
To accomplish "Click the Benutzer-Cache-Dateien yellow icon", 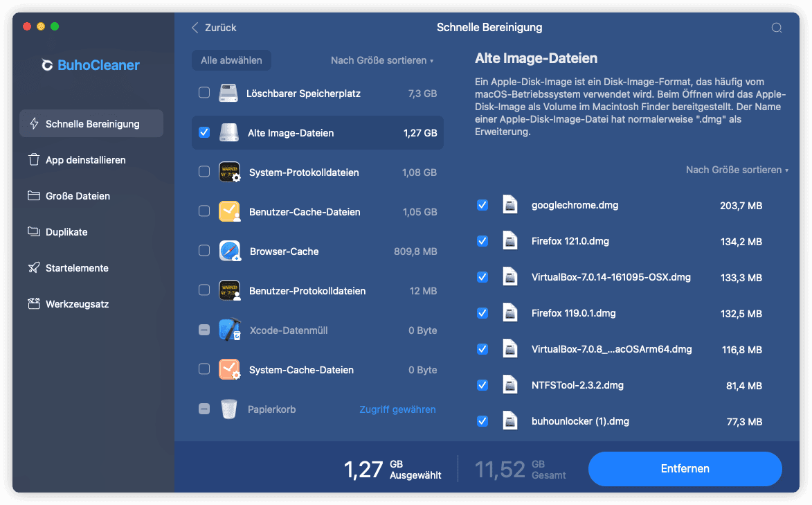I will [229, 211].
